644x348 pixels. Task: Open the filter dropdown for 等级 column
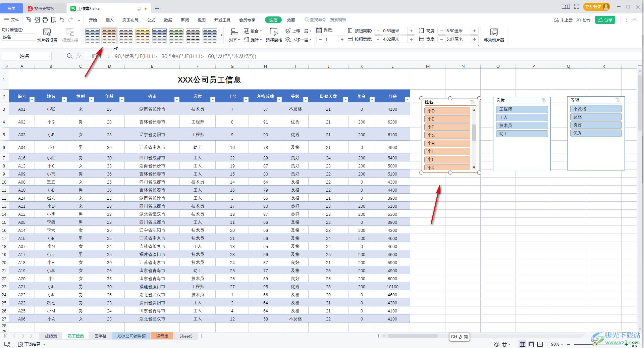[306, 99]
